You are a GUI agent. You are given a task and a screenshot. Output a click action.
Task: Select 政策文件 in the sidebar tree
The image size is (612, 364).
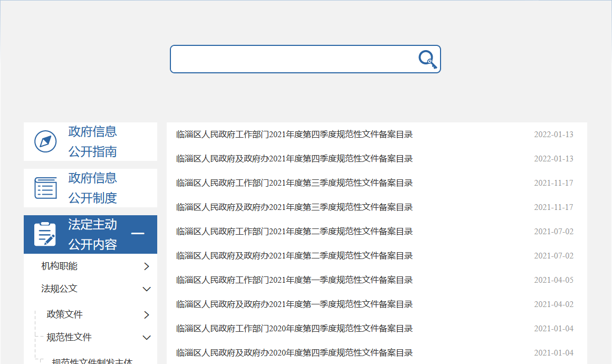65,314
